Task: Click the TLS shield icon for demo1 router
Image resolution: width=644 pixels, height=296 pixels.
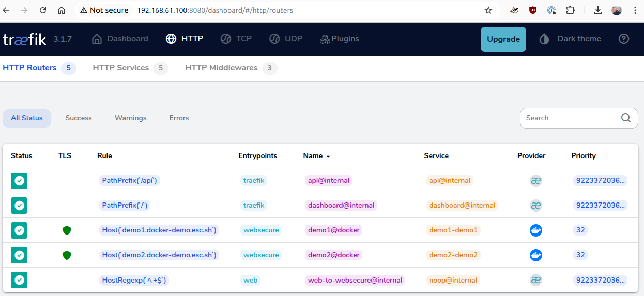Action: click(67, 230)
